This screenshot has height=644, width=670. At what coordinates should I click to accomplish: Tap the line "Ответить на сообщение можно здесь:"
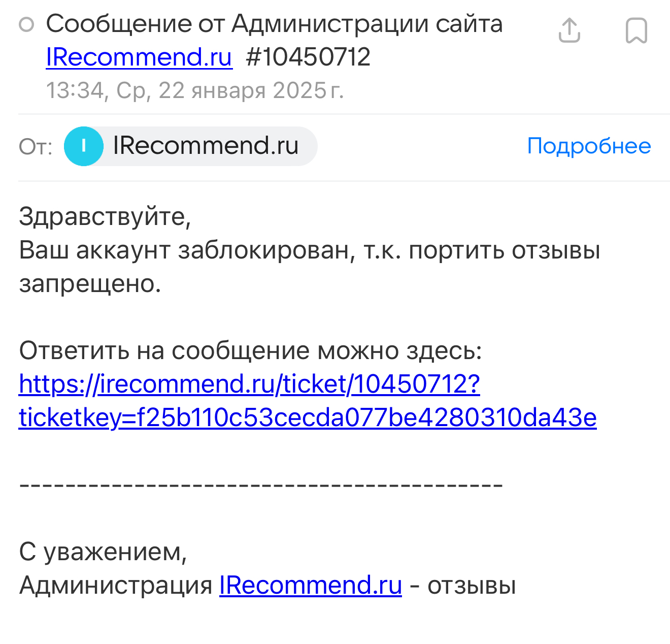pyautogui.click(x=250, y=350)
